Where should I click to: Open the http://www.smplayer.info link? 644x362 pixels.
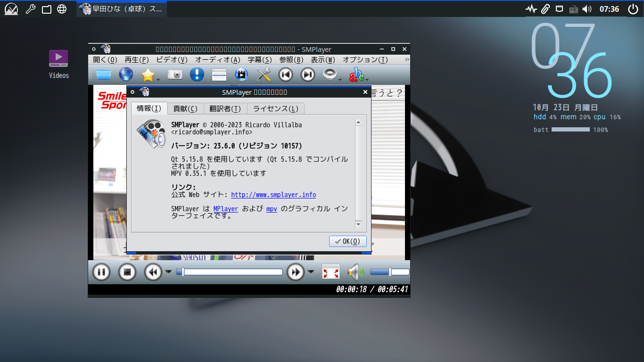click(273, 195)
